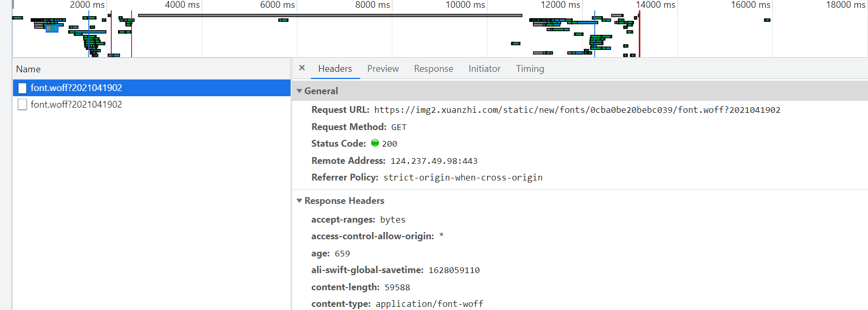Click content-type application/font-woff value

click(x=429, y=304)
